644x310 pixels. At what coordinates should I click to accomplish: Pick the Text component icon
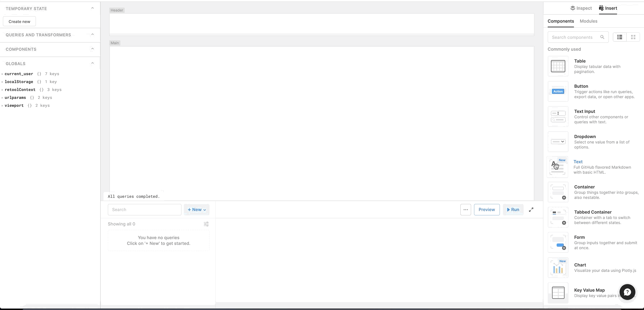[x=557, y=167]
